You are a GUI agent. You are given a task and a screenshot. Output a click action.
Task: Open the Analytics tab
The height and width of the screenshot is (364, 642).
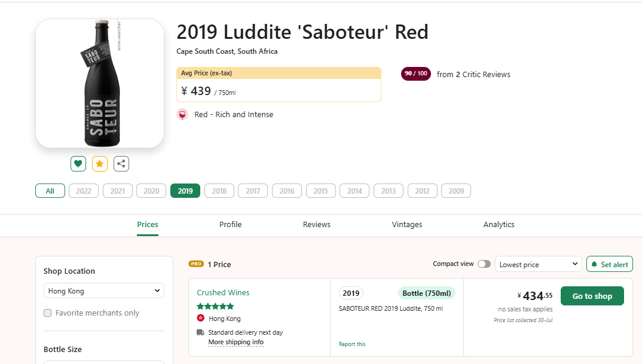point(499,225)
